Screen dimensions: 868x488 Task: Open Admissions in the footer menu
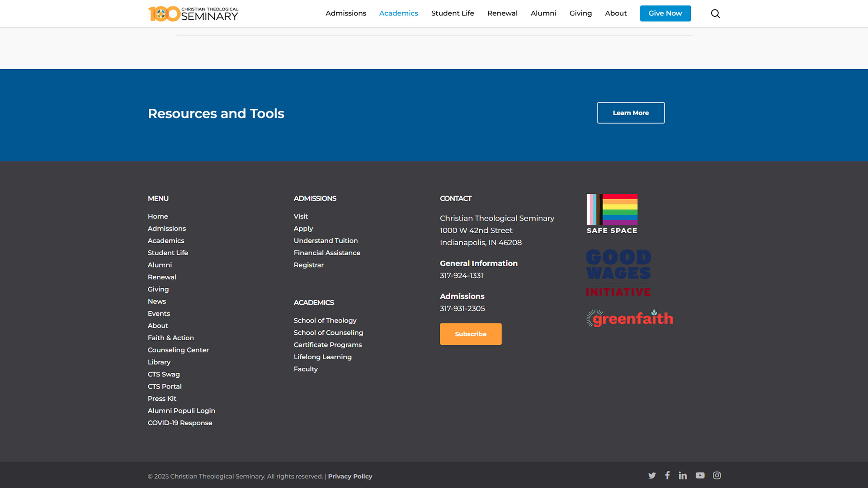pyautogui.click(x=167, y=229)
